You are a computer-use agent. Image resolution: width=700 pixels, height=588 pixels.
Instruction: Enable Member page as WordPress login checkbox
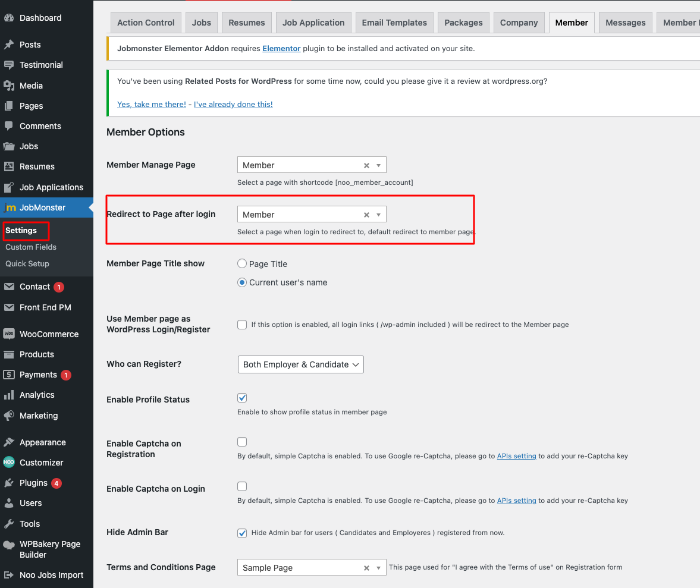(x=242, y=325)
